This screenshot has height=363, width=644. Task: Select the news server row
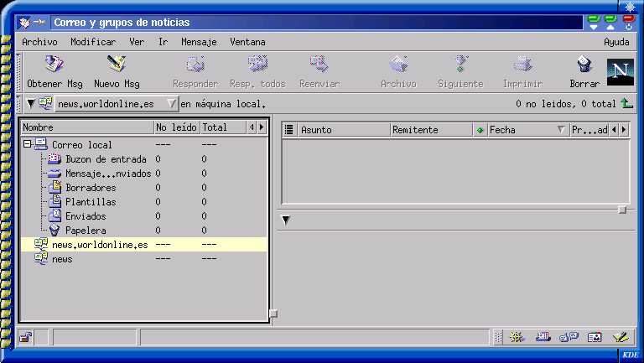point(143,259)
